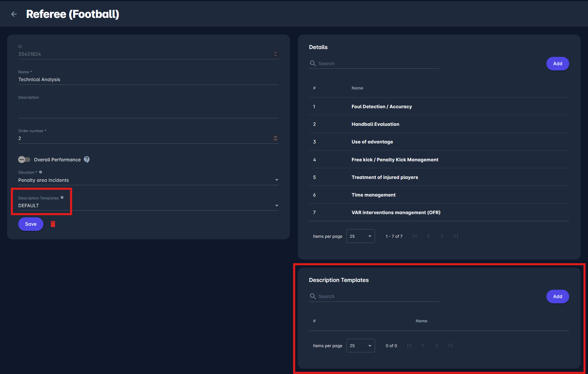Click the help icon beside Description Templates label
The image size is (588, 374).
(62, 198)
